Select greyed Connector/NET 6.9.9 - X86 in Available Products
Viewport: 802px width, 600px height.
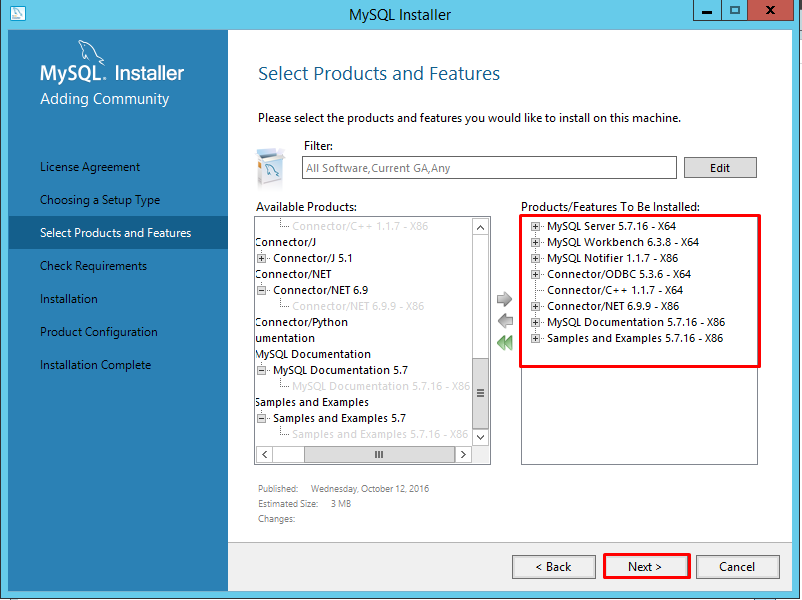(x=358, y=306)
